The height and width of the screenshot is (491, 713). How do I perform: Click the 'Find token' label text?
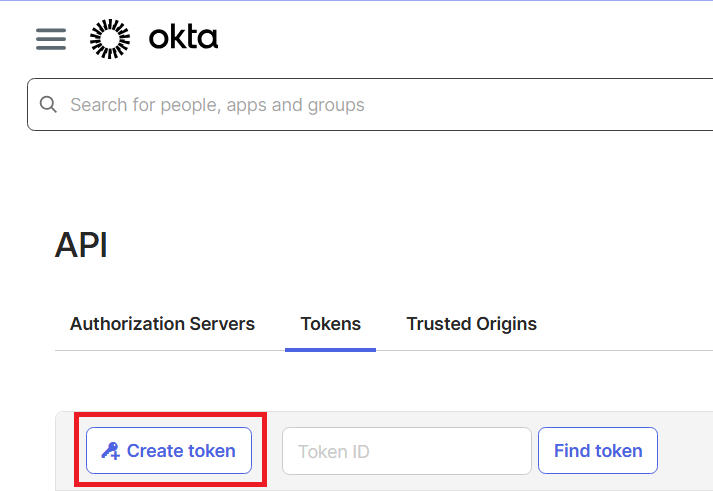tap(597, 451)
